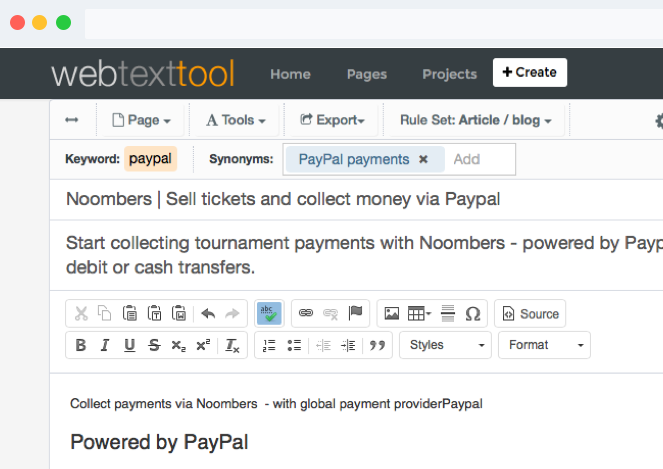Image resolution: width=663 pixels, height=469 pixels.
Task: Open the Format dropdown
Action: pos(544,345)
